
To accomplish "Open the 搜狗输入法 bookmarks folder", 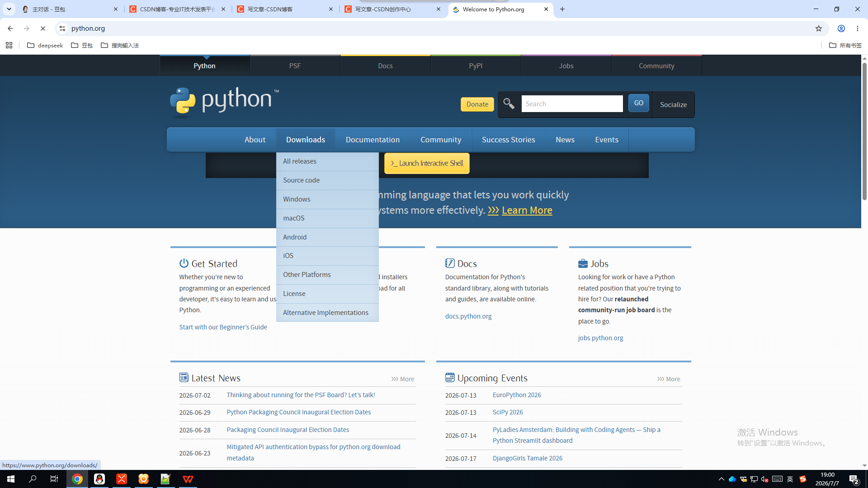I will point(120,45).
